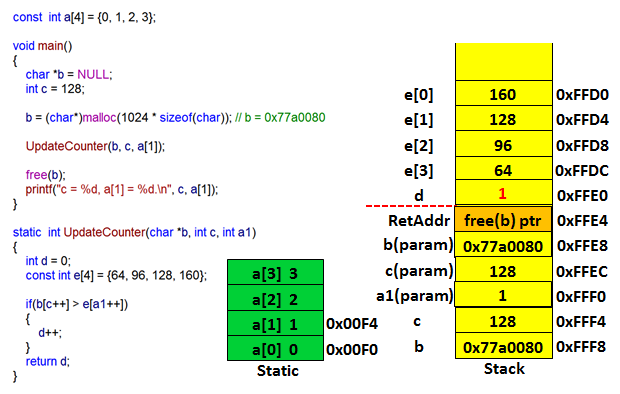Select the red d value cell
620x394 pixels.
(503, 194)
